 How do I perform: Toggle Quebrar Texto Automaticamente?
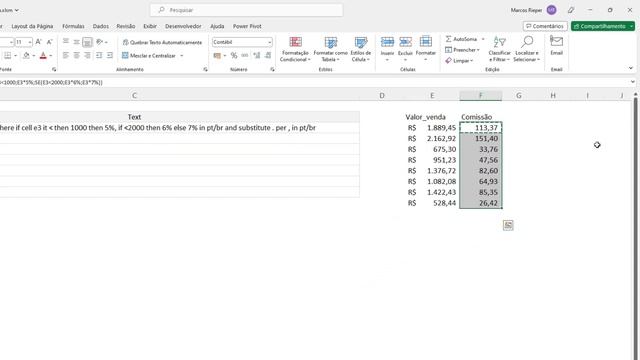click(162, 42)
